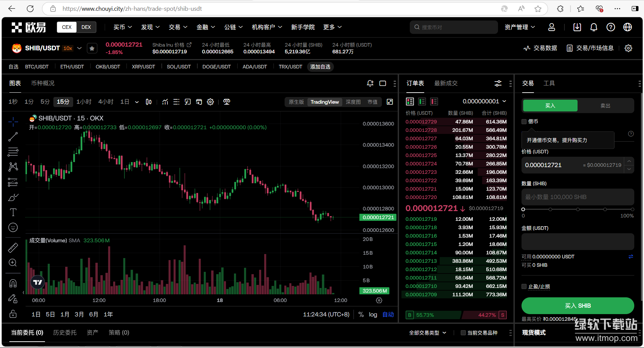Tick the 止盈/止损 checkbox
Image resolution: width=644 pixels, height=348 pixels.
(x=524, y=286)
